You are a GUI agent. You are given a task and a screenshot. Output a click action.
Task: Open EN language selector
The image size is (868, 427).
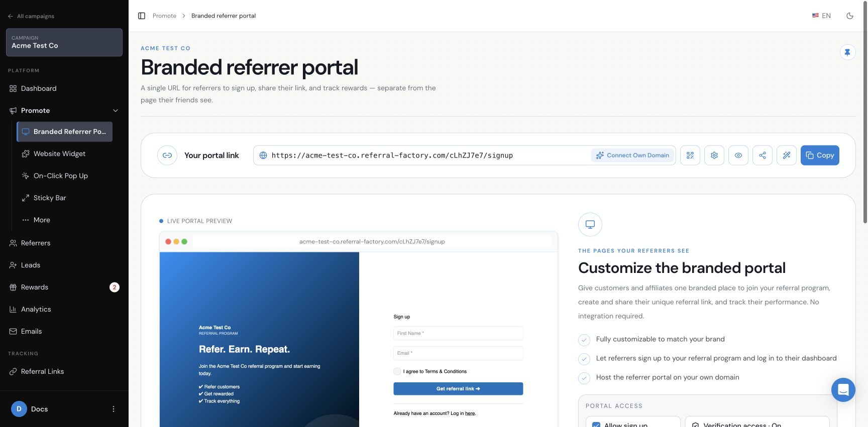pyautogui.click(x=821, y=16)
